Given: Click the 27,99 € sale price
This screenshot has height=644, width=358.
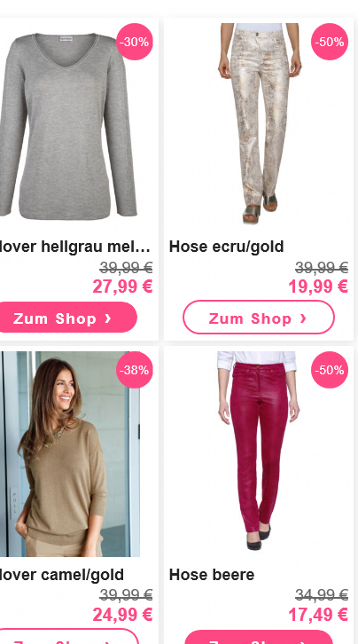Looking at the screenshot, I should click(x=122, y=287).
